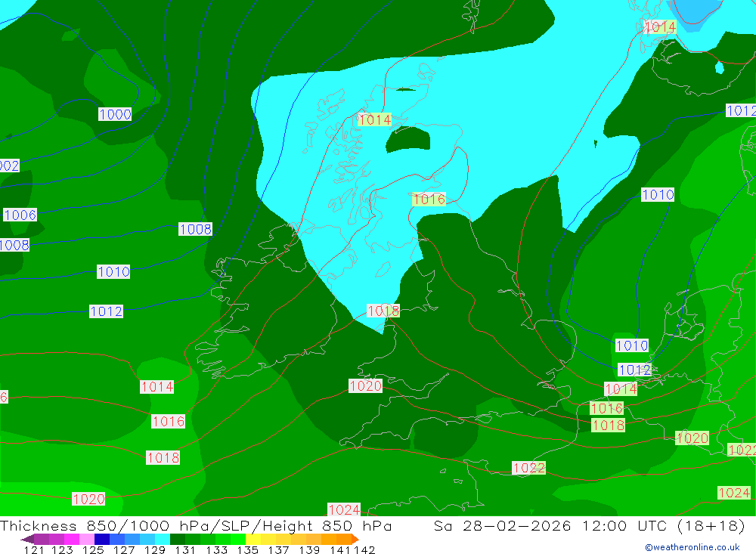Screen dimensions: 756x554
Task: Select the blue 1008 label northwest of Ireland
Action: [195, 229]
